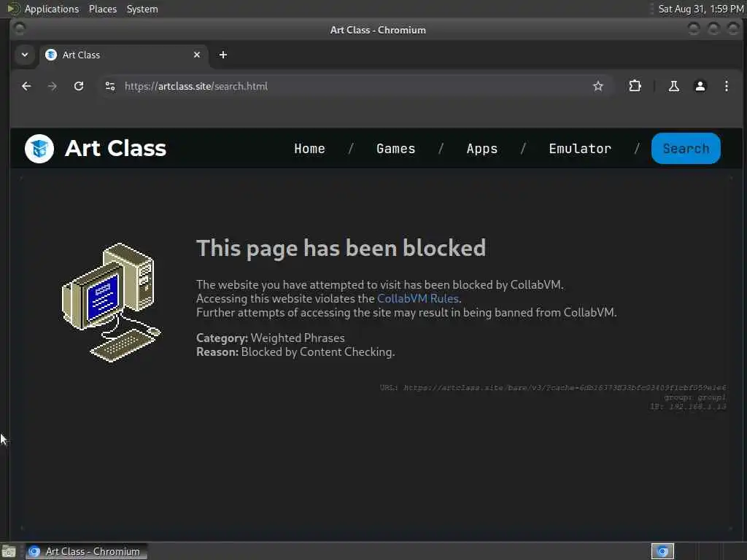Click the 'Category: Weighted Phrases' text

pos(271,338)
